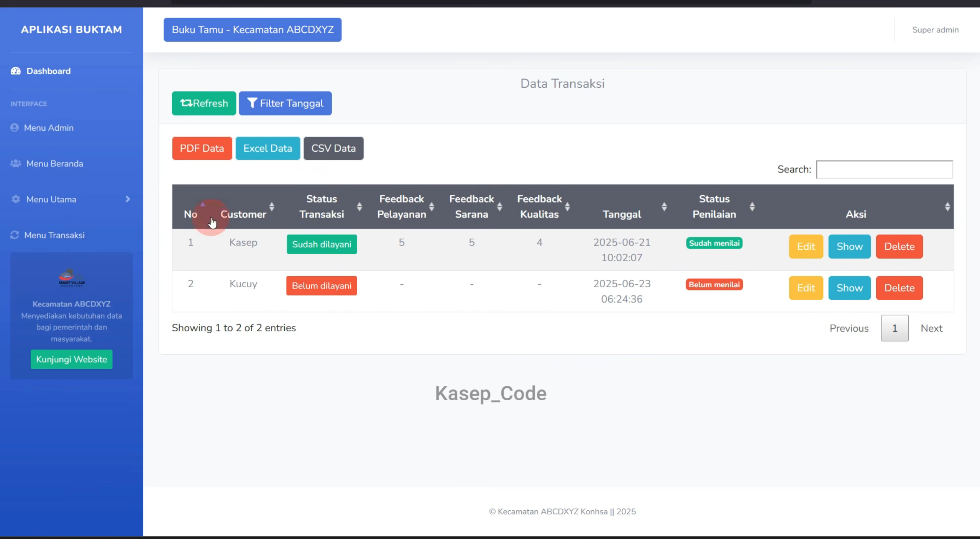This screenshot has height=539, width=980.
Task: Export table with Excel Data
Action: click(x=268, y=148)
